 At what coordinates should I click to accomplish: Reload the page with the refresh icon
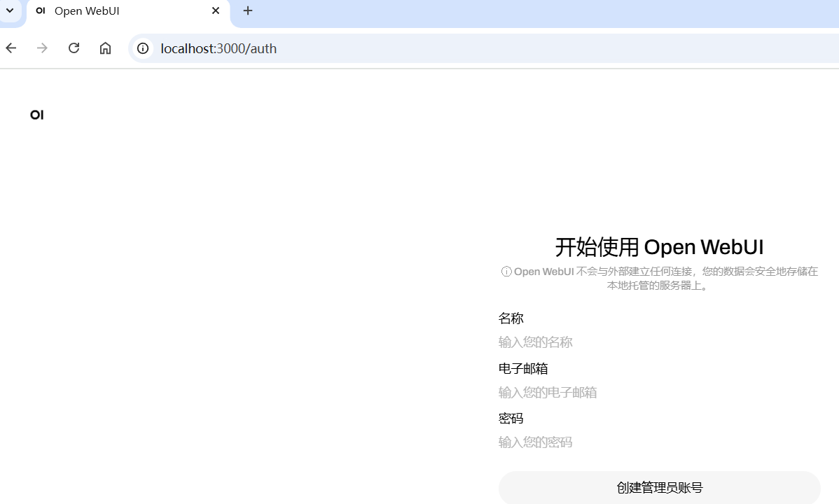(74, 48)
